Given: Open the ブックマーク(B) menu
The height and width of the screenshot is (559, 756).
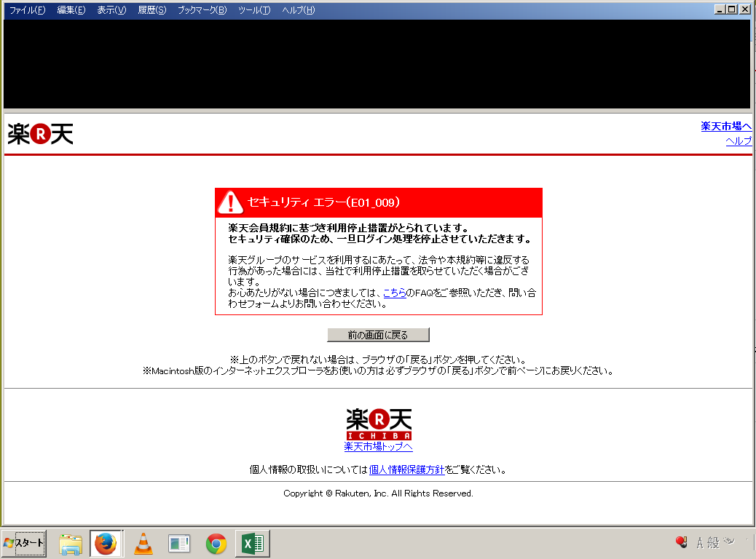Looking at the screenshot, I should pos(202,10).
